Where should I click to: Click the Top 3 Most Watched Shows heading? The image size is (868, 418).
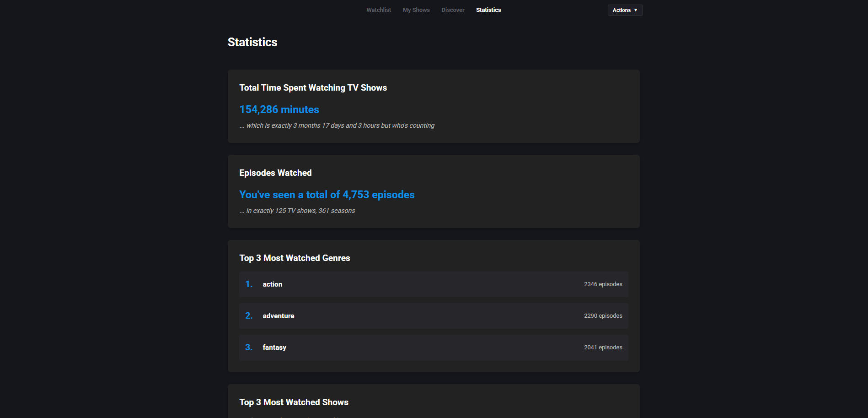(x=294, y=402)
